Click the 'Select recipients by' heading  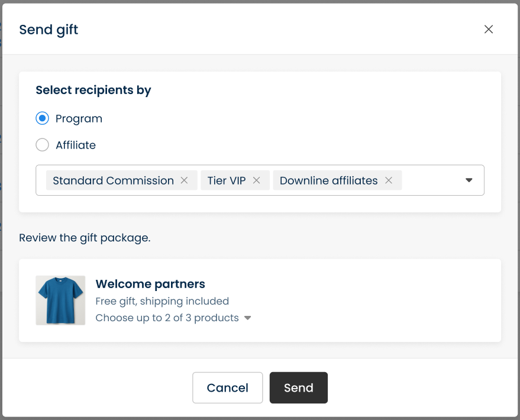[93, 90]
